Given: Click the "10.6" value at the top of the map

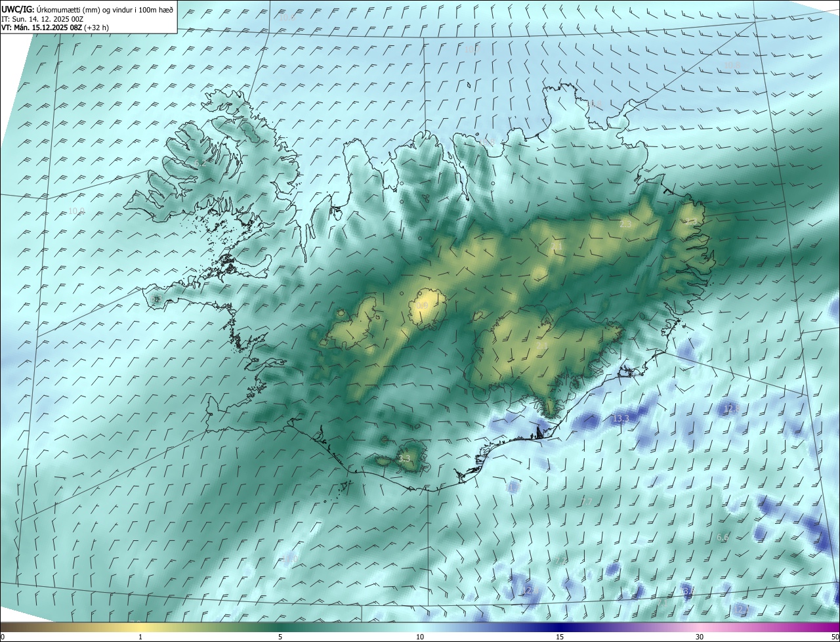Looking at the screenshot, I should [x=287, y=18].
